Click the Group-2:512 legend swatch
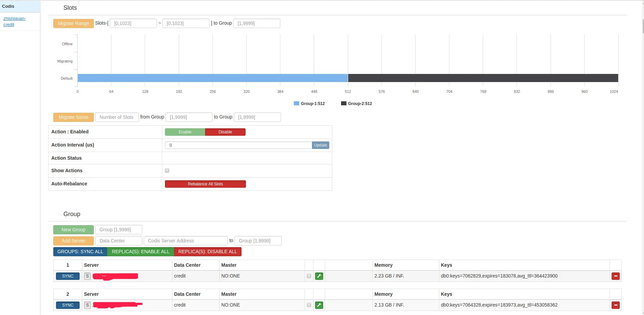 344,103
